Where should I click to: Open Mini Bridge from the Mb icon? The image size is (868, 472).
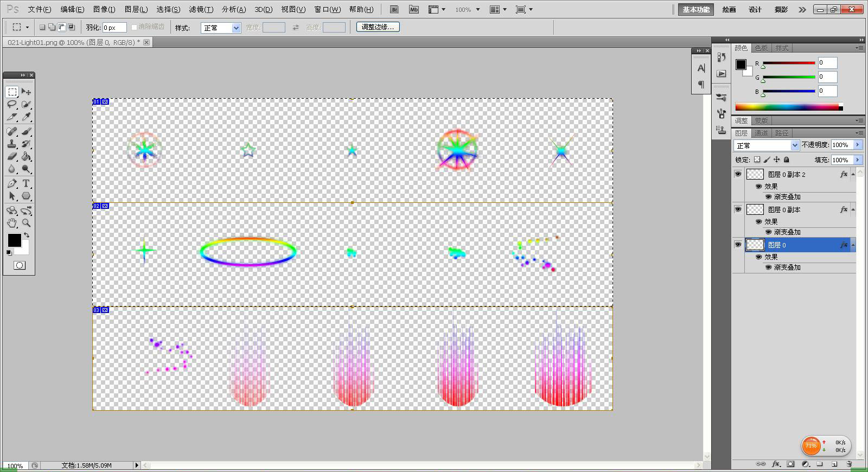pyautogui.click(x=414, y=9)
